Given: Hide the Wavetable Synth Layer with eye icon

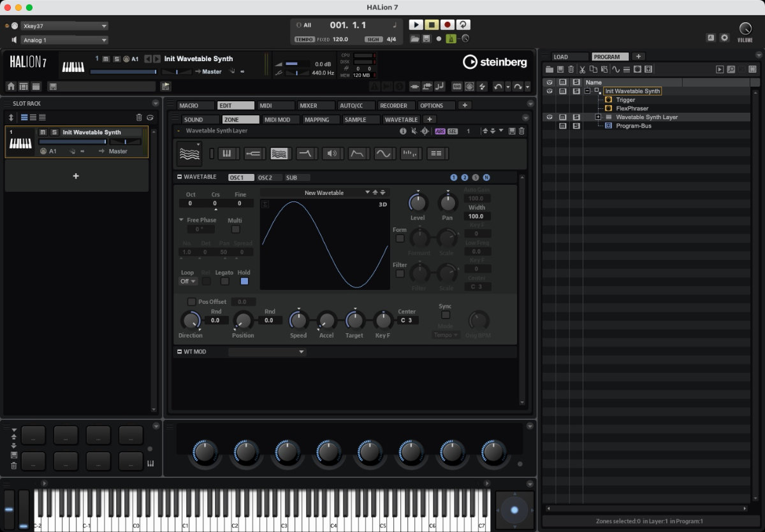Looking at the screenshot, I should click(x=549, y=117).
